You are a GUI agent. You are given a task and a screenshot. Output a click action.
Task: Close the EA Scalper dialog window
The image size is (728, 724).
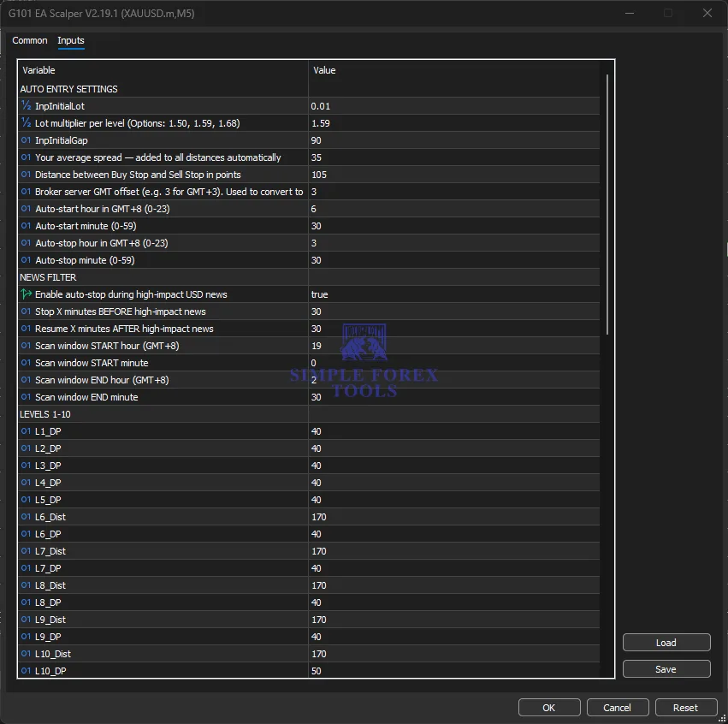click(707, 14)
